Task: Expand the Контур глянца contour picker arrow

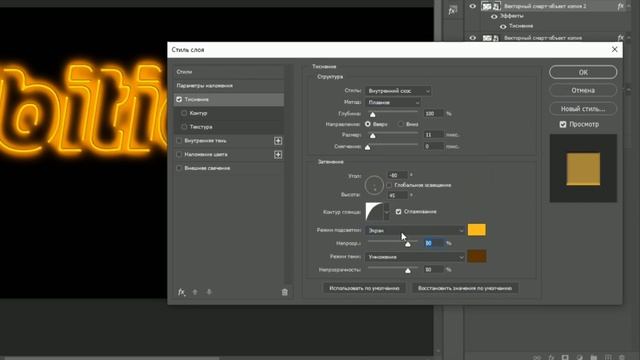Action: [x=387, y=212]
